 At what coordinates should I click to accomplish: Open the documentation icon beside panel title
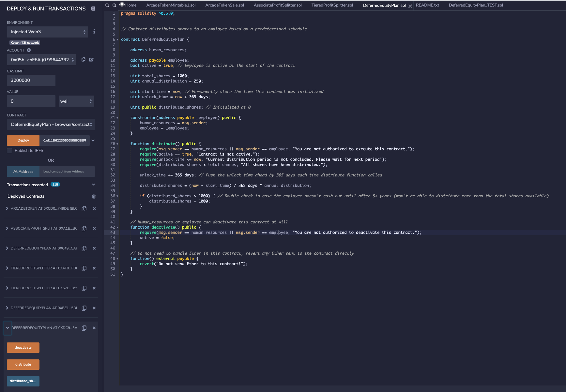coord(93,9)
